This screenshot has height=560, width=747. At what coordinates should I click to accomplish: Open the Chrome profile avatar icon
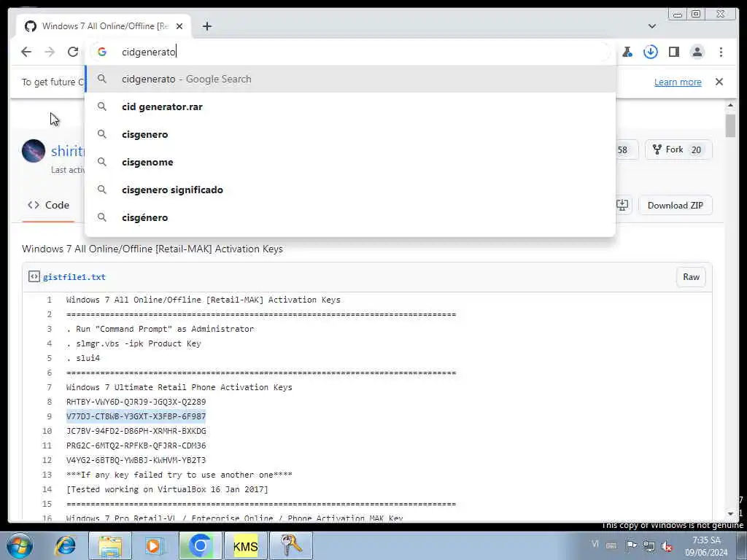pyautogui.click(x=697, y=52)
